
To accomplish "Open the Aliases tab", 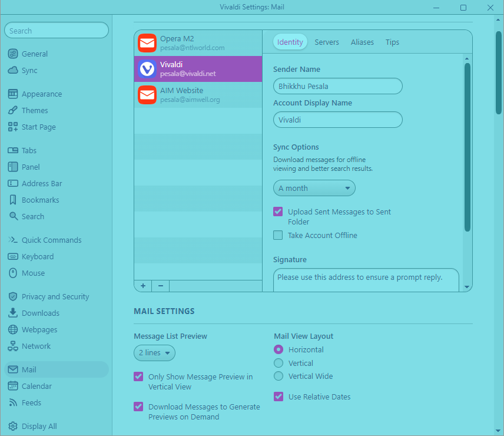I will (x=362, y=42).
